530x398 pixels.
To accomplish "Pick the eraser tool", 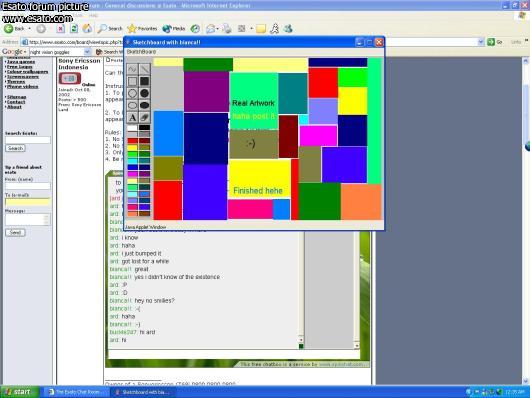I will pyautogui.click(x=145, y=118).
